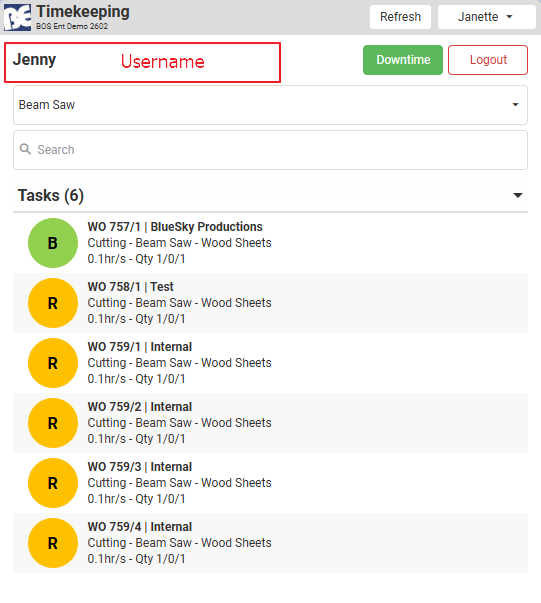
Task: Collapse the Tasks (6) section
Action: coord(518,195)
